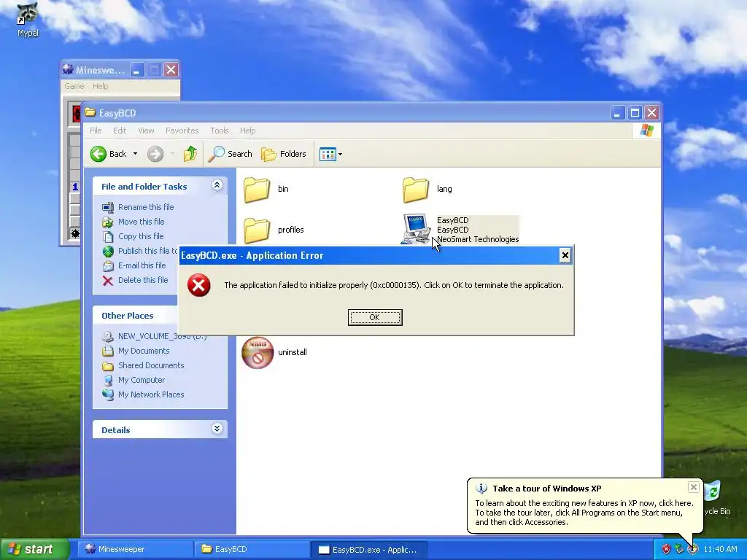Click the Windows flag logo in Explorer
The image size is (747, 560).
(x=646, y=130)
